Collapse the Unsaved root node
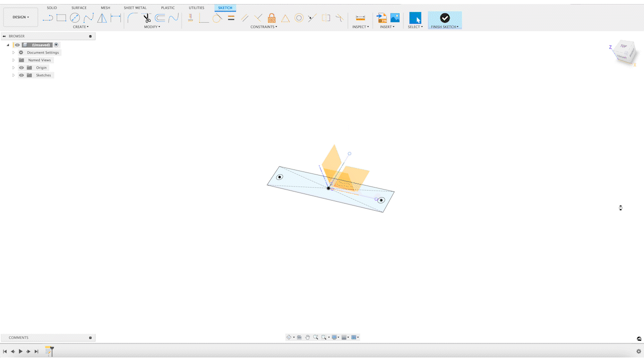Screen dimensions: 644x362 [x=8, y=45]
